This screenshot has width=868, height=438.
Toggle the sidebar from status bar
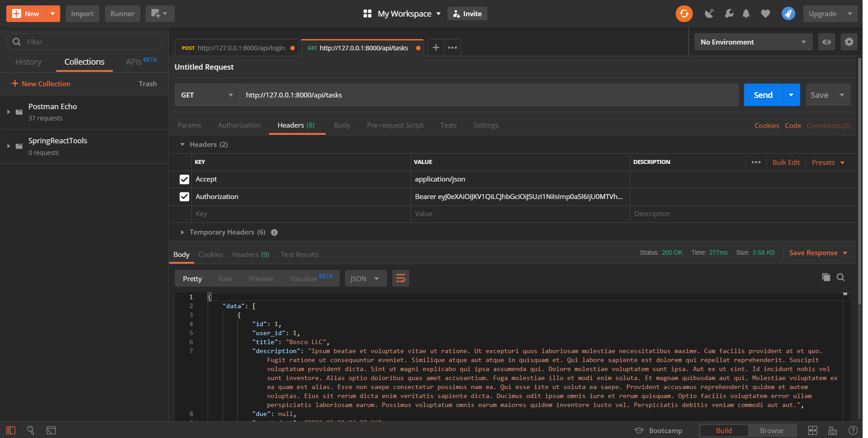[x=11, y=430]
